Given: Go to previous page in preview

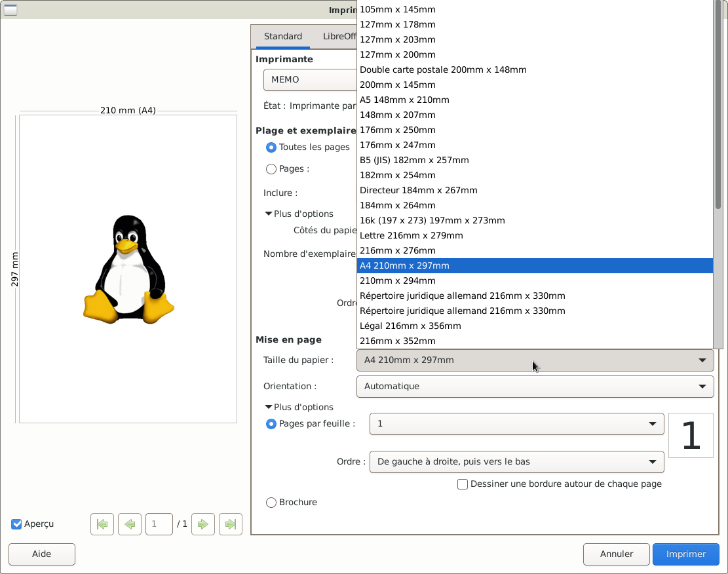Looking at the screenshot, I should point(130,524).
